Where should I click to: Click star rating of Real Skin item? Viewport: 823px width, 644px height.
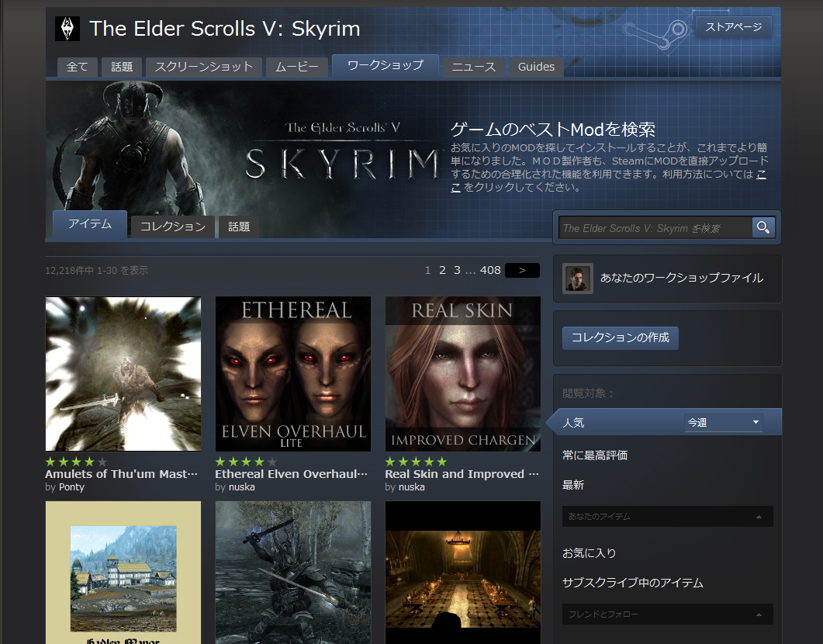[417, 462]
